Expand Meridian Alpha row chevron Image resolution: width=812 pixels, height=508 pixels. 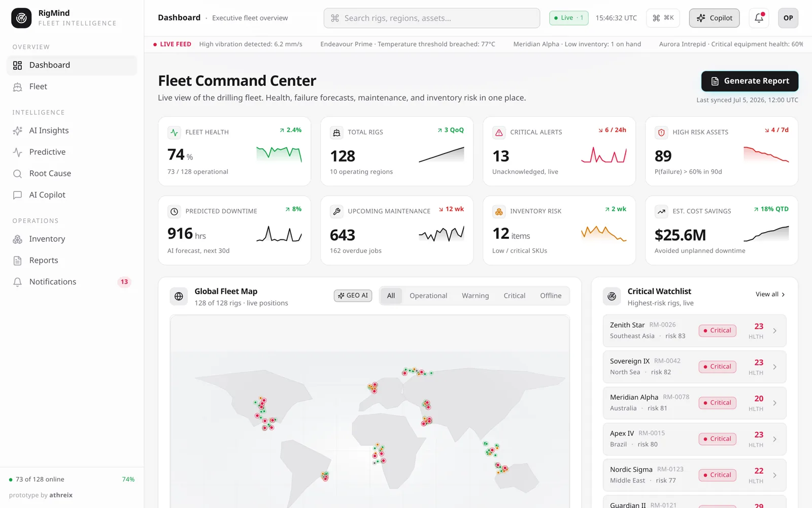[775, 403]
